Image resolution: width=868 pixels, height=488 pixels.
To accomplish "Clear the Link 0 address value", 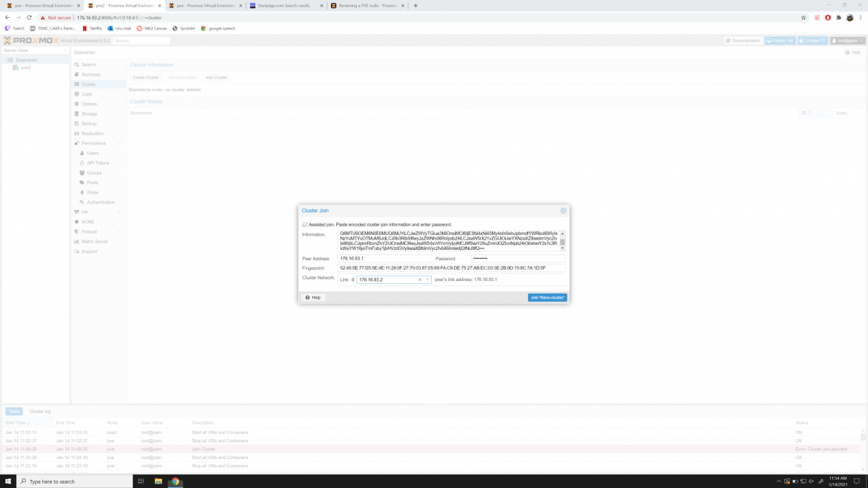I will pyautogui.click(x=420, y=280).
